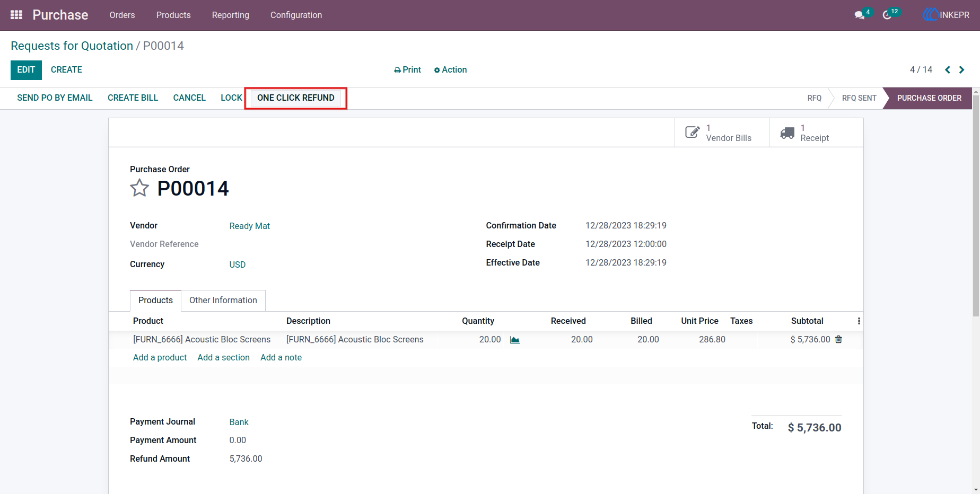Click the PURCHASE ORDER status stage

929,98
